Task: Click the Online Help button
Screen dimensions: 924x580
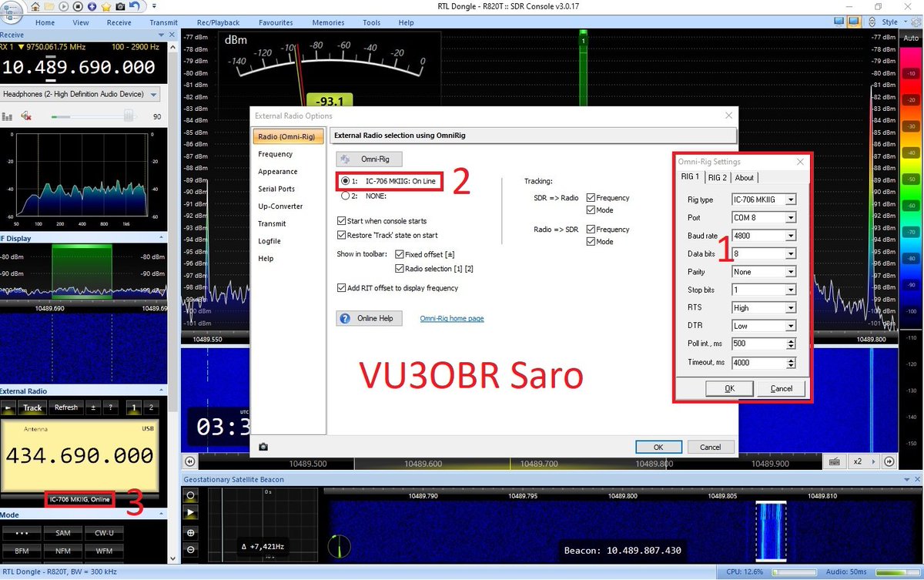Action: coord(369,318)
